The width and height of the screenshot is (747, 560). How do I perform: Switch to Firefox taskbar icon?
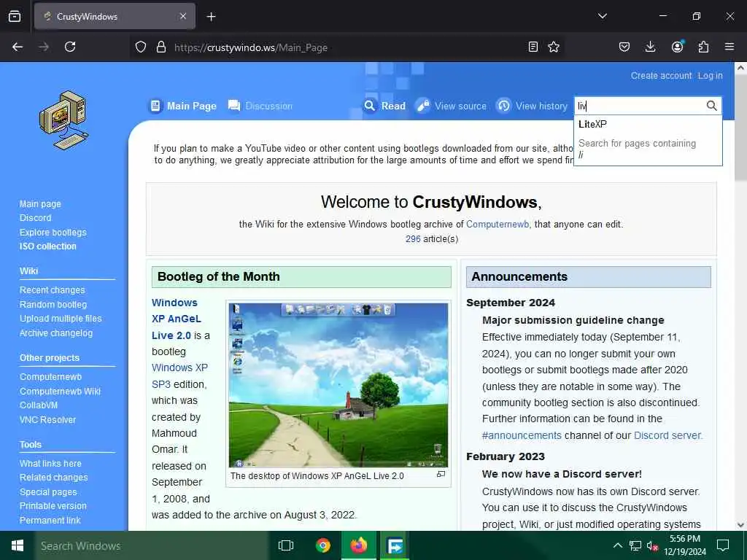click(x=359, y=545)
